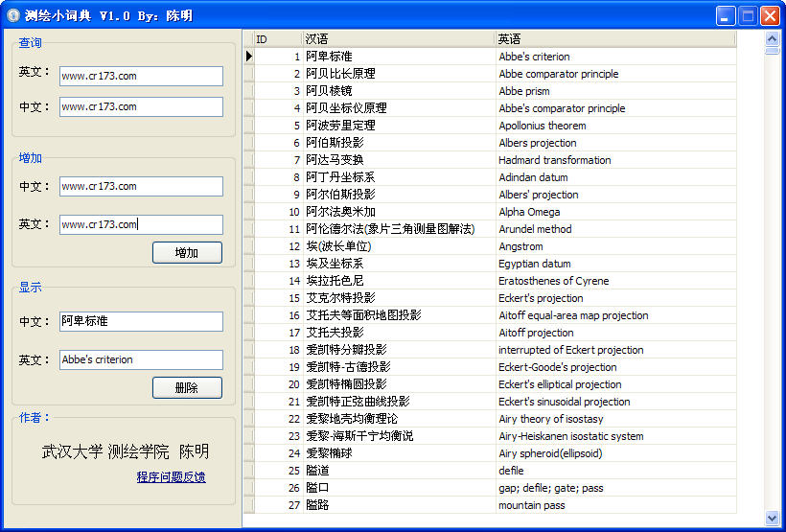Select the cell Eckert's elliptical projection

[x=616, y=384]
